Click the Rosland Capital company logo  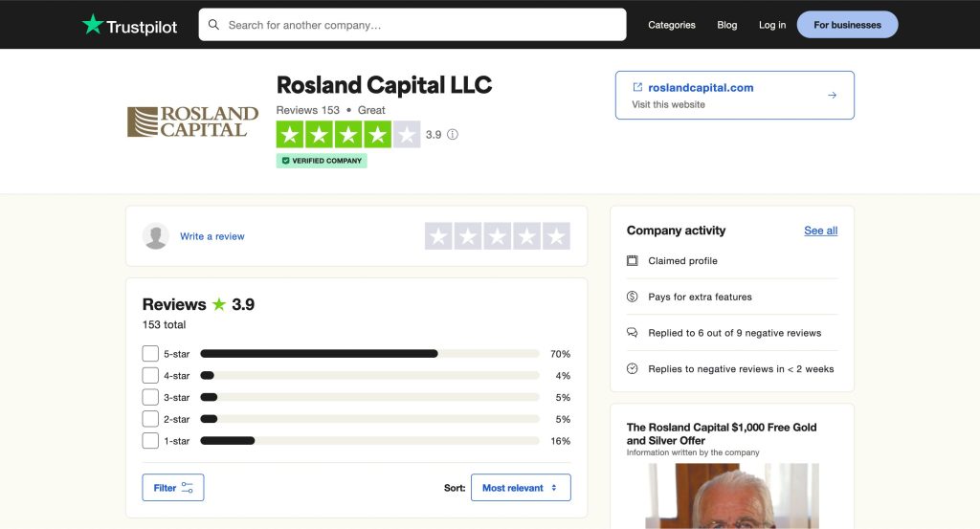(x=192, y=121)
